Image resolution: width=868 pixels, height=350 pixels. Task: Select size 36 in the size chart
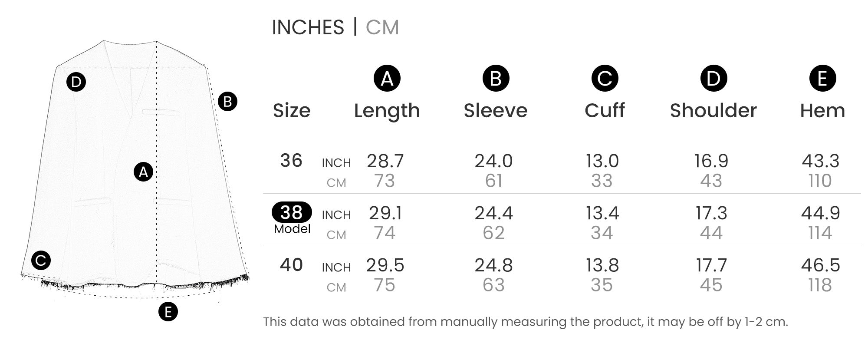tap(291, 161)
